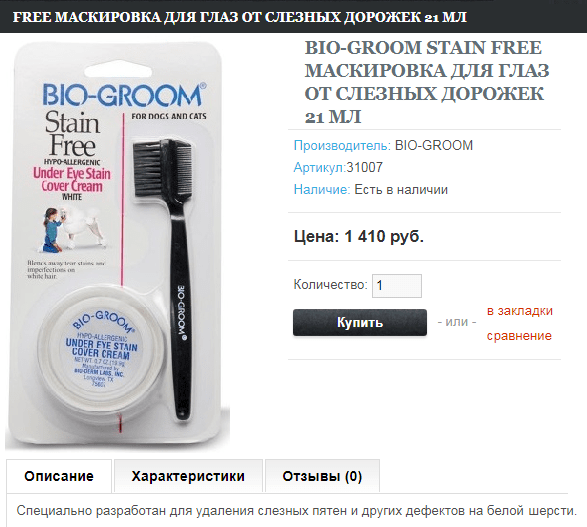The width and height of the screenshot is (587, 527).
Task: Click the Есть в наличии stock status
Action: pyautogui.click(x=401, y=190)
